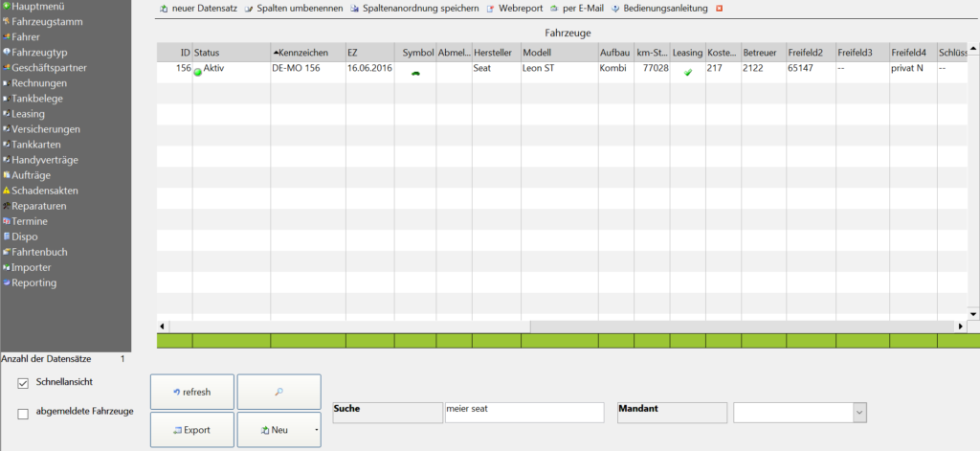
Task: Click the Betreuer column header
Action: [763, 53]
